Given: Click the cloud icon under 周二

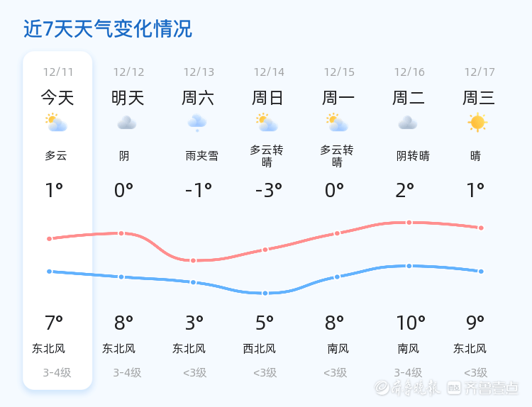Looking at the screenshot, I should tap(408, 123).
